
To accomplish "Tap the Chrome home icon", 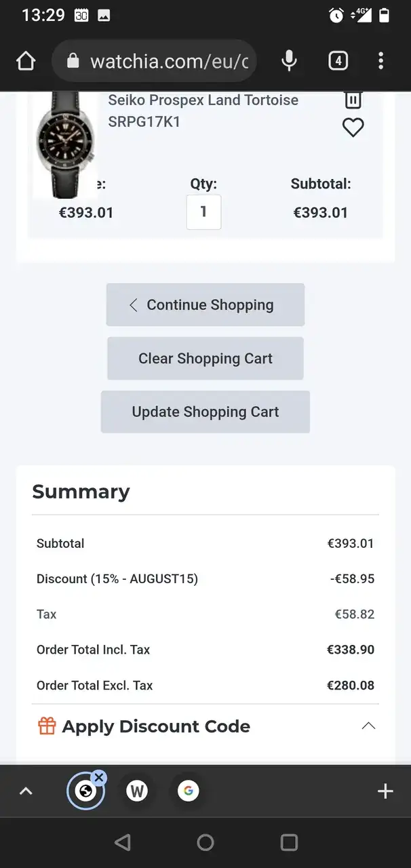I will 26,62.
